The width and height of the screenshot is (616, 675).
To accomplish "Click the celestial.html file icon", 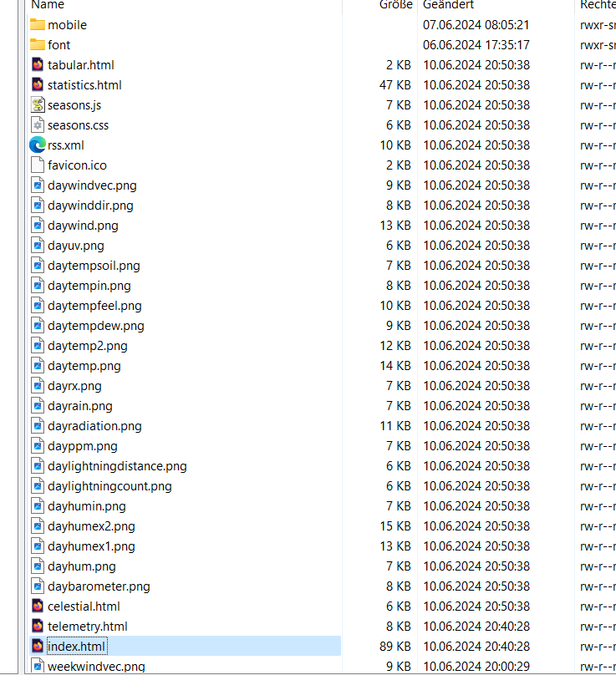I will (38, 606).
